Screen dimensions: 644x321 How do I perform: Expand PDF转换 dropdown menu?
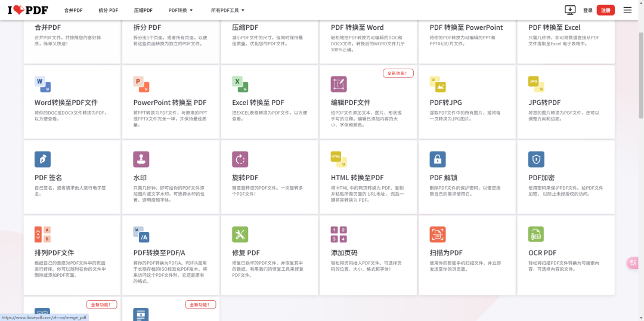181,10
